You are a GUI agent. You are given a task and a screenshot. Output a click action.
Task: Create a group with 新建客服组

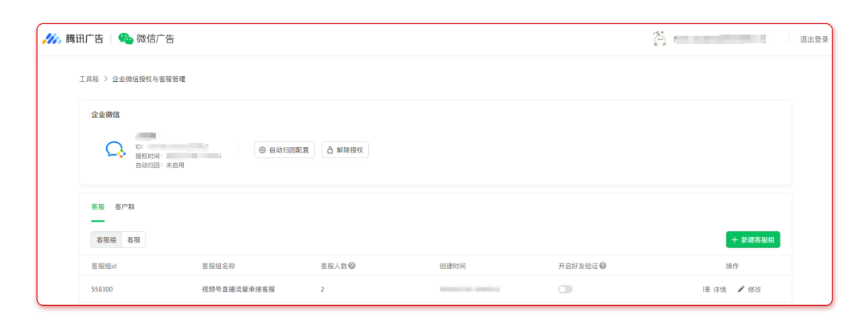click(752, 240)
